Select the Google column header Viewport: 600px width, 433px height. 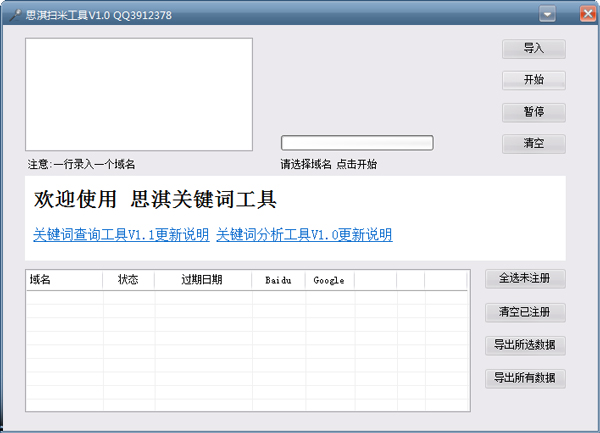tap(329, 280)
